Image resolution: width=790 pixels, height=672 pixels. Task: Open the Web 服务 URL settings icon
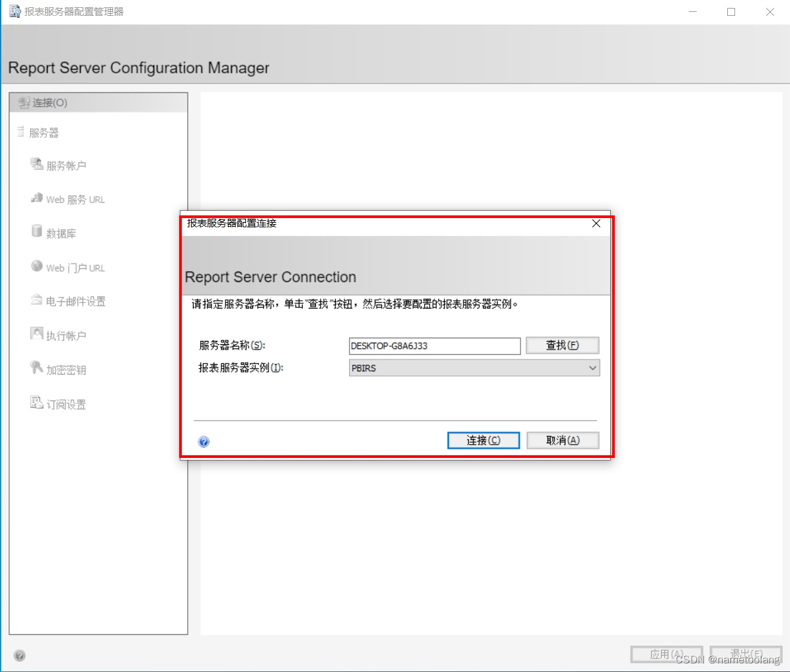[37, 198]
